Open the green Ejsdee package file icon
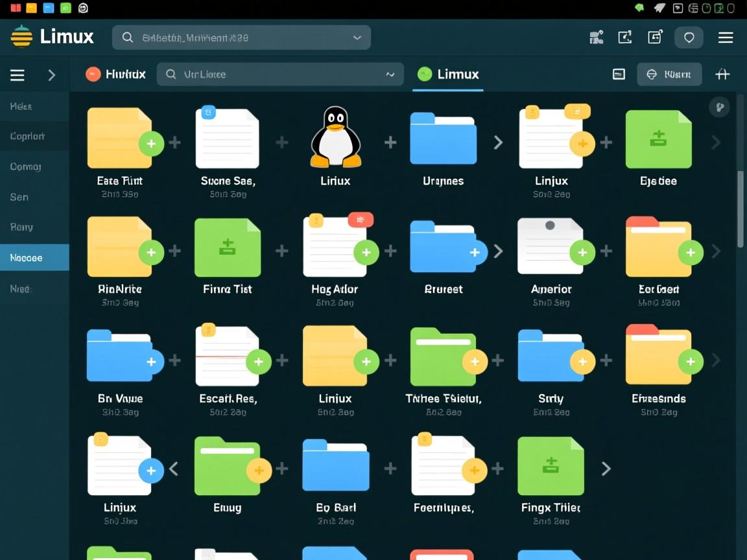Viewport: 747px width, 560px height. (658, 138)
